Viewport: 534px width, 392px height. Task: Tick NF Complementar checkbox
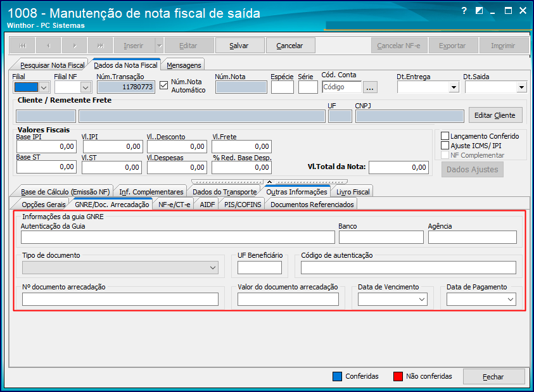[x=445, y=155]
